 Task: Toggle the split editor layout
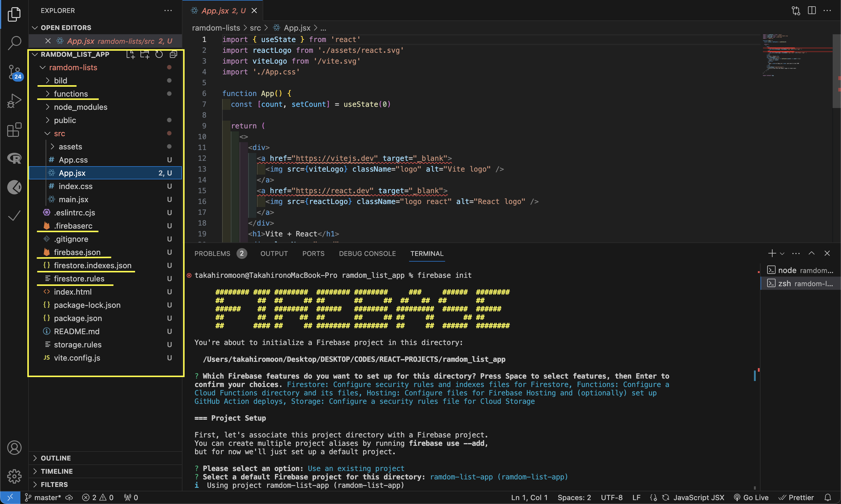tap(812, 10)
